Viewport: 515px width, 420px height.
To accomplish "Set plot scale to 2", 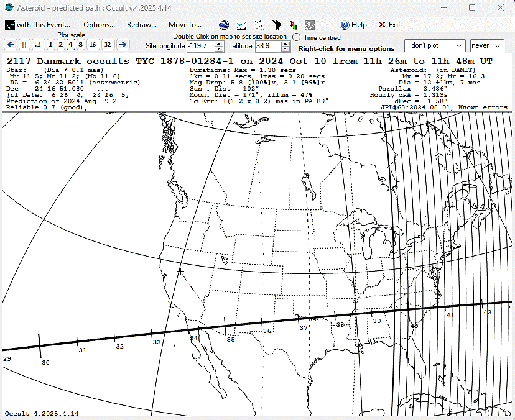I will pyautogui.click(x=61, y=45).
